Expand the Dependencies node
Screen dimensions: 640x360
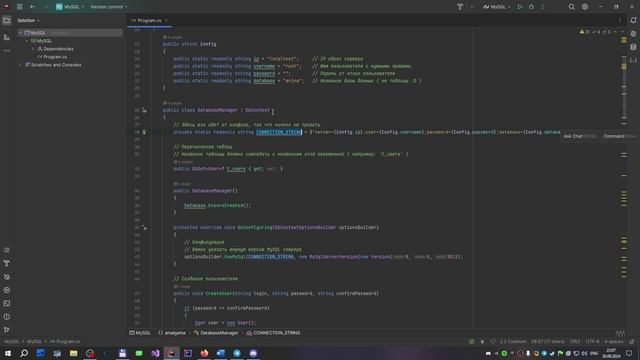[33, 49]
